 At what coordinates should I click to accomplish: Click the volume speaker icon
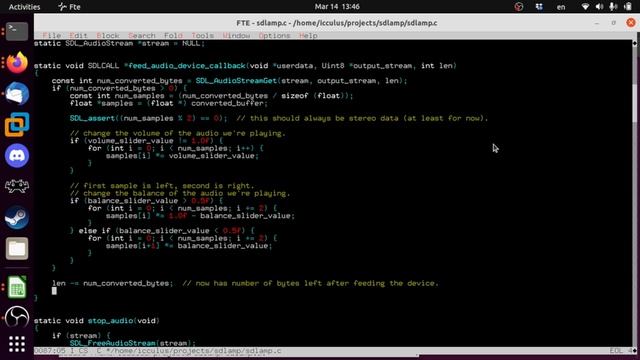(x=599, y=7)
